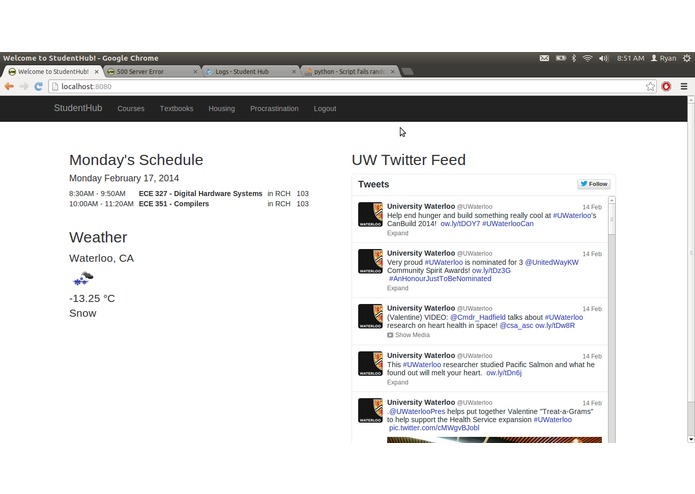Click the #AnHonourJustToBeNominated hashtag
The width and height of the screenshot is (695, 494).
tap(440, 279)
